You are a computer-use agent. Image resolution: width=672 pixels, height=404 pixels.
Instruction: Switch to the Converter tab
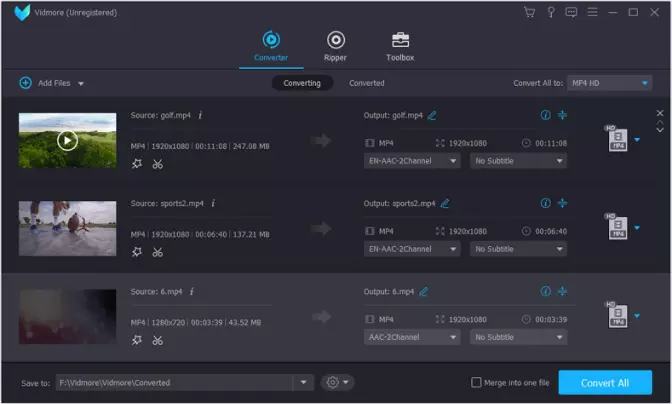point(271,46)
